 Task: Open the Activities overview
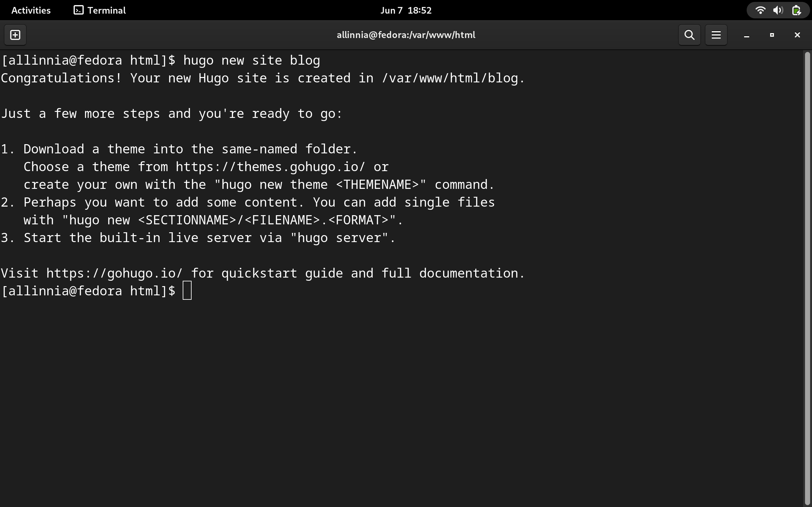(x=30, y=10)
